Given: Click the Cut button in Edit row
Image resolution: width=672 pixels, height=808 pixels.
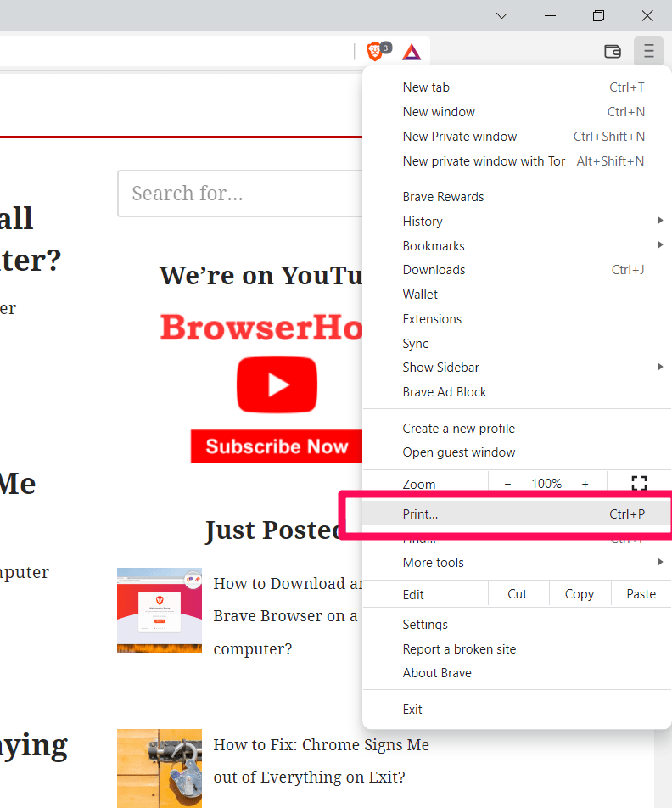Looking at the screenshot, I should tap(518, 594).
